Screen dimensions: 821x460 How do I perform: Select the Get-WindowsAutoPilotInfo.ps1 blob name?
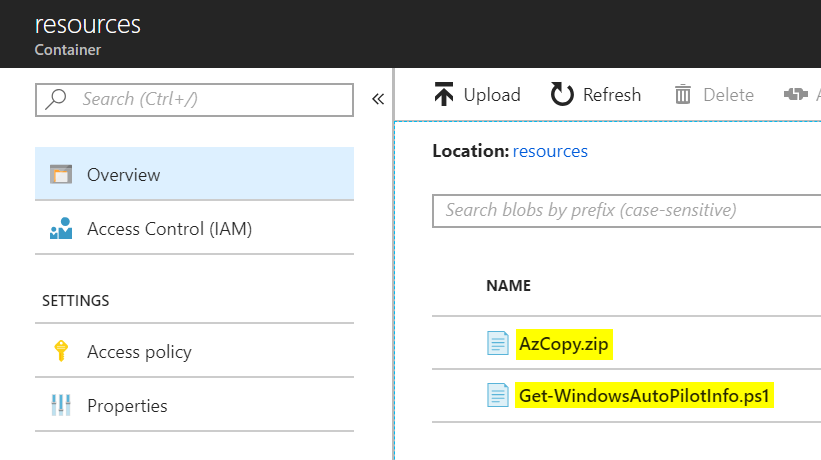pyautogui.click(x=645, y=396)
